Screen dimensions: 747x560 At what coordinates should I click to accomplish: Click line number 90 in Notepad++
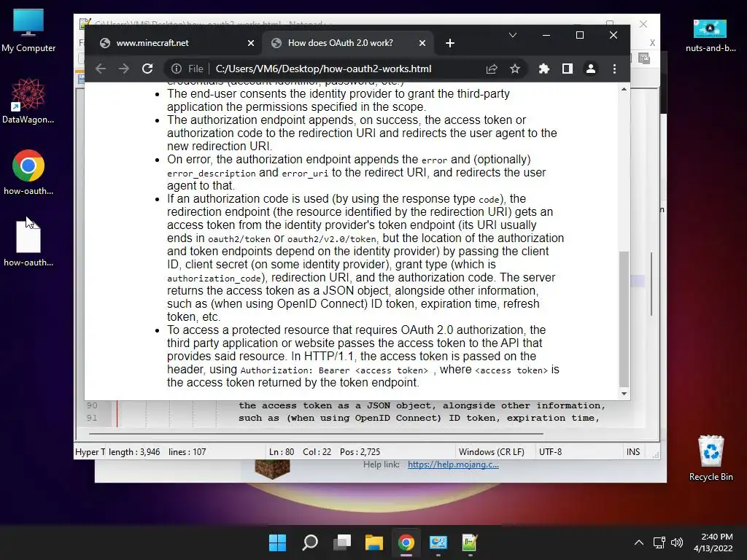(92, 405)
